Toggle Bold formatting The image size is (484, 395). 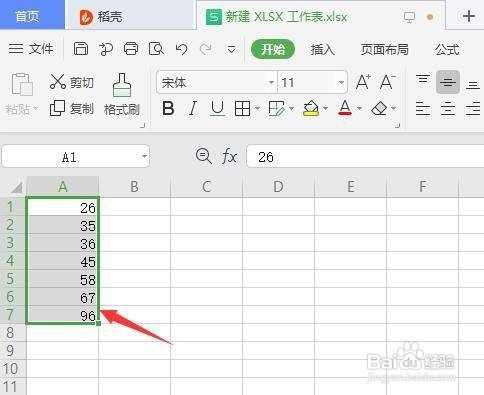168,108
